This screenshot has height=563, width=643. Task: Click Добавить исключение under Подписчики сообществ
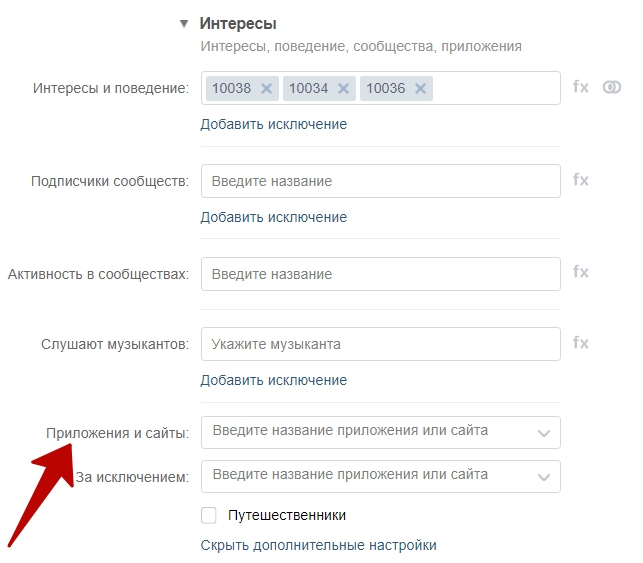[274, 217]
